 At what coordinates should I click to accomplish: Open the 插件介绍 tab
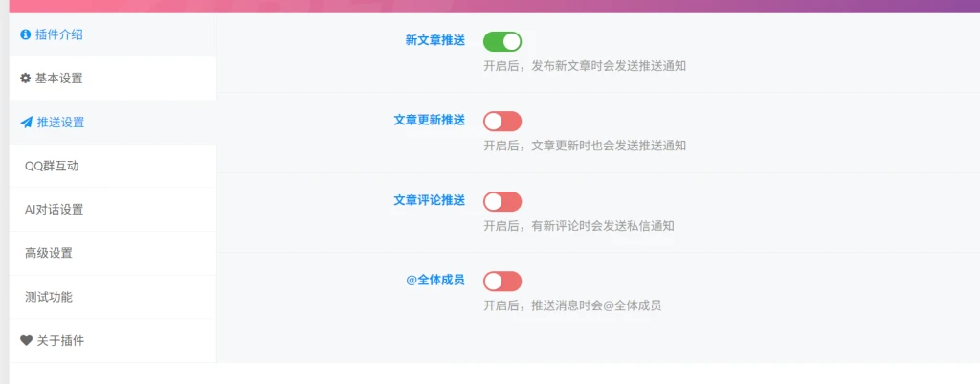pyautogui.click(x=113, y=35)
